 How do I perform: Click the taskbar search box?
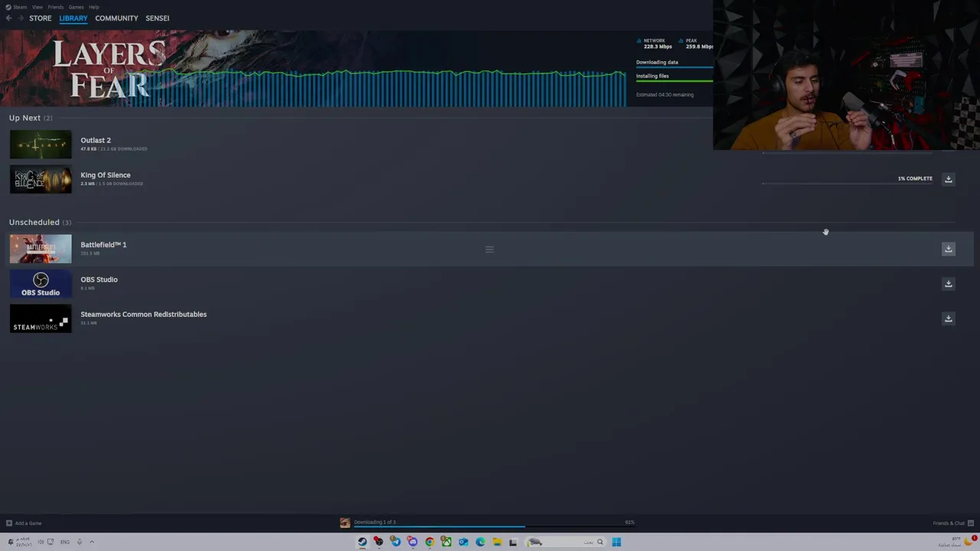point(566,542)
